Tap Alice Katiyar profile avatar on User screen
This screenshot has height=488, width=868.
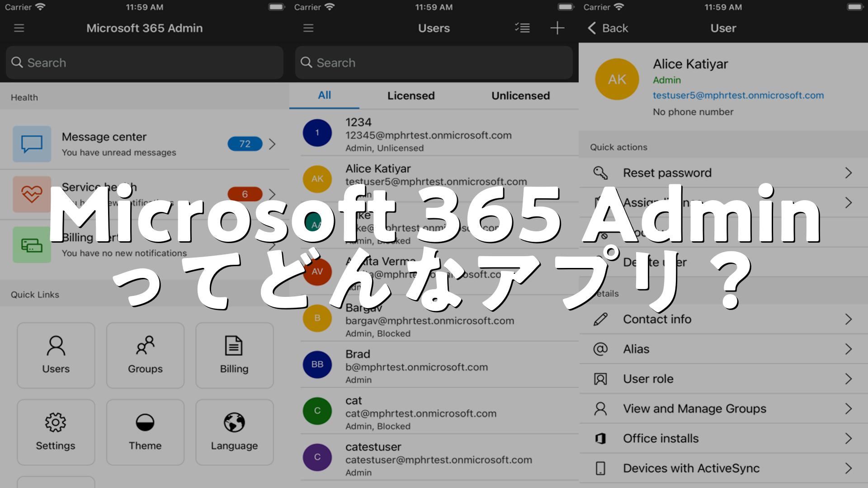617,79
